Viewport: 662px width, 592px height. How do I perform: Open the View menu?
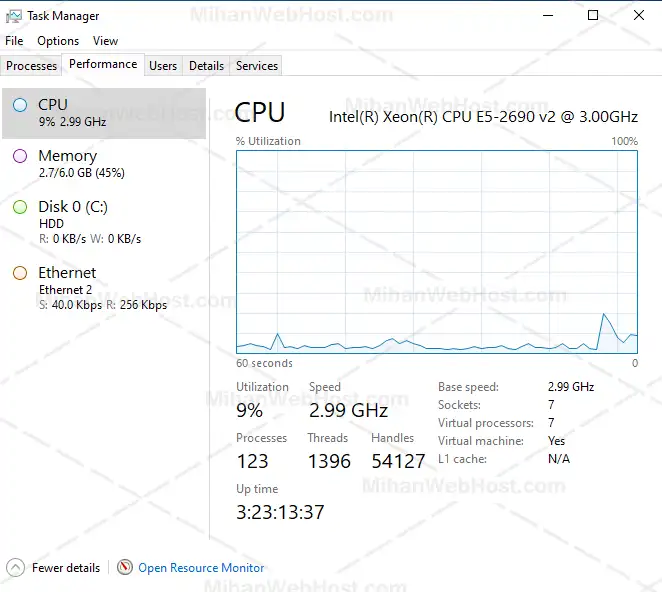[x=105, y=41]
